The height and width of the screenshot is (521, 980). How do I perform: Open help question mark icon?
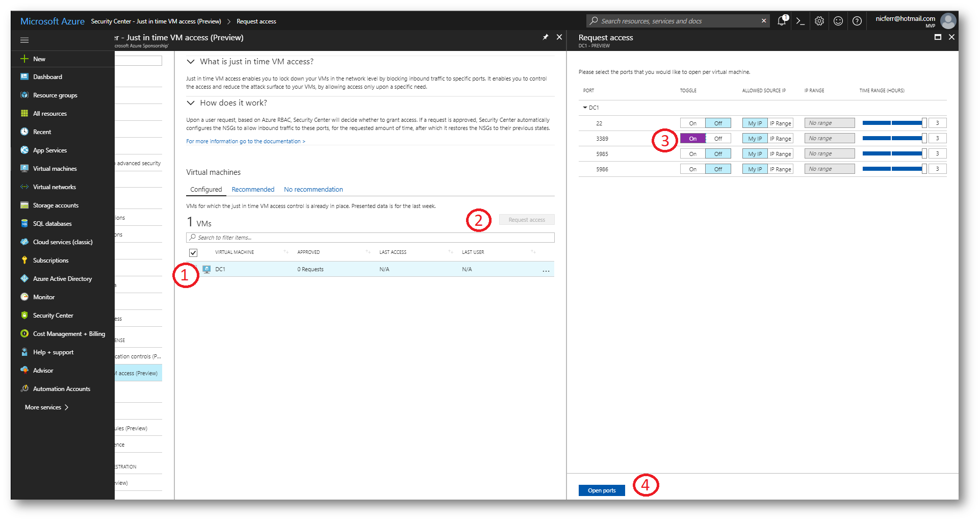click(x=857, y=21)
